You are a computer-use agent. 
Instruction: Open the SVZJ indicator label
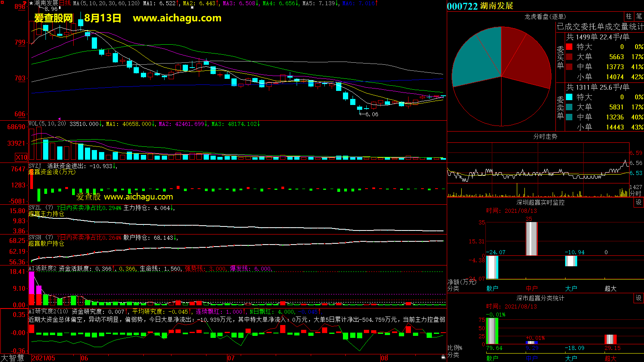(35, 166)
